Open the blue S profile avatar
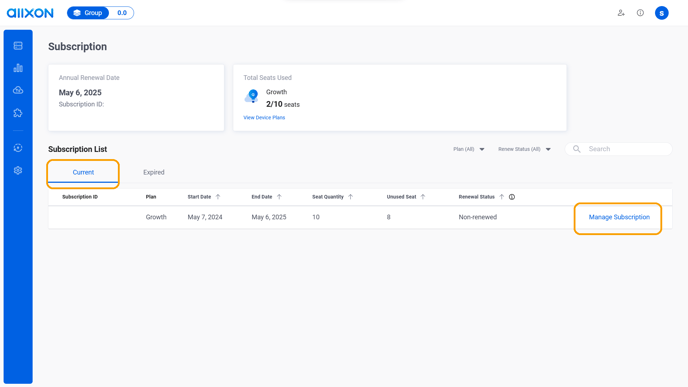688x387 pixels. click(662, 13)
